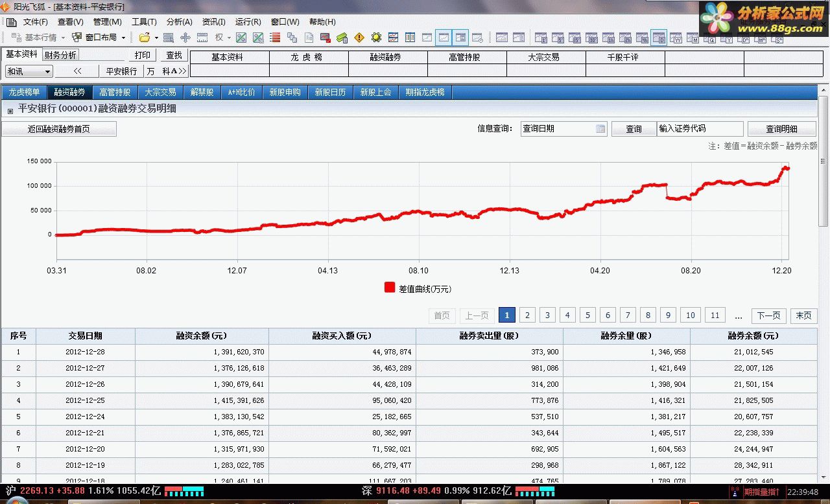Click the 融资买入额(元) column header

(342, 336)
